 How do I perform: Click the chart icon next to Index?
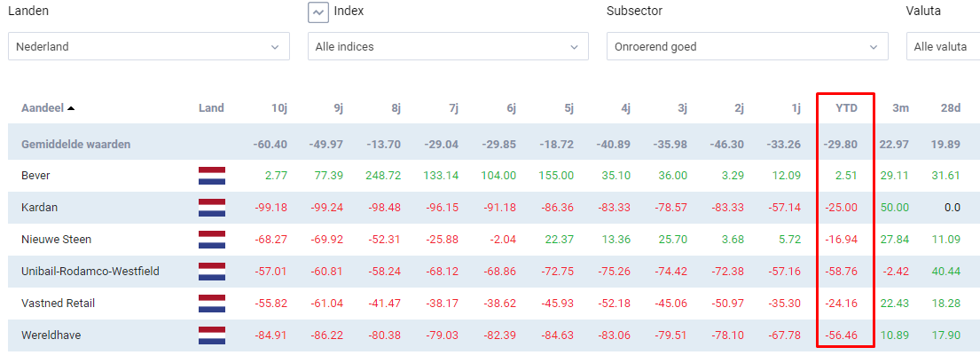[318, 12]
